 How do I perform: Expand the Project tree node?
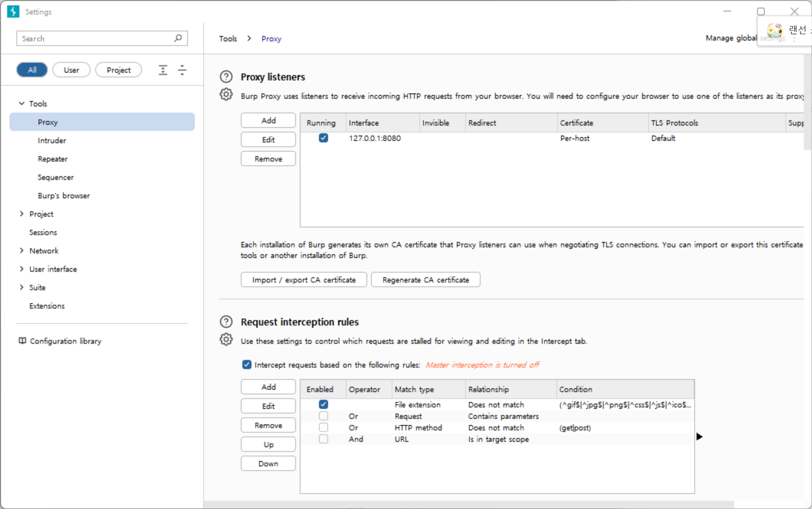coord(21,213)
